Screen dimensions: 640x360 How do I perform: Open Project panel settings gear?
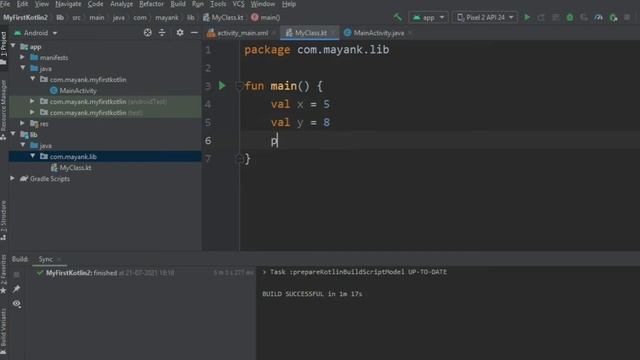[x=180, y=33]
